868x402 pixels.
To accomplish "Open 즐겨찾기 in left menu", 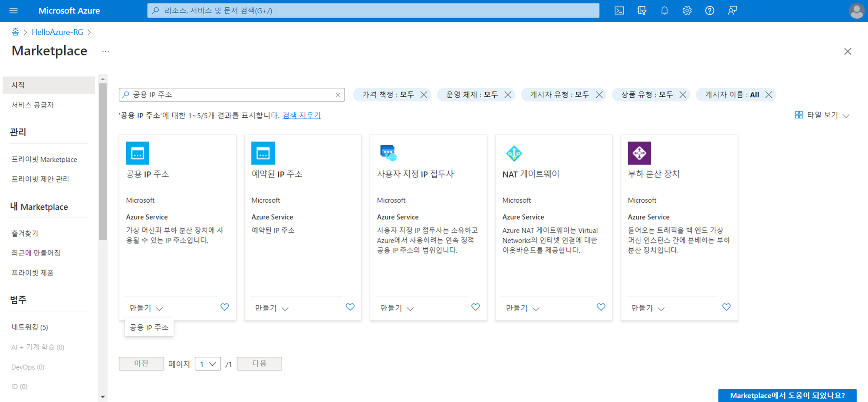I will (25, 233).
